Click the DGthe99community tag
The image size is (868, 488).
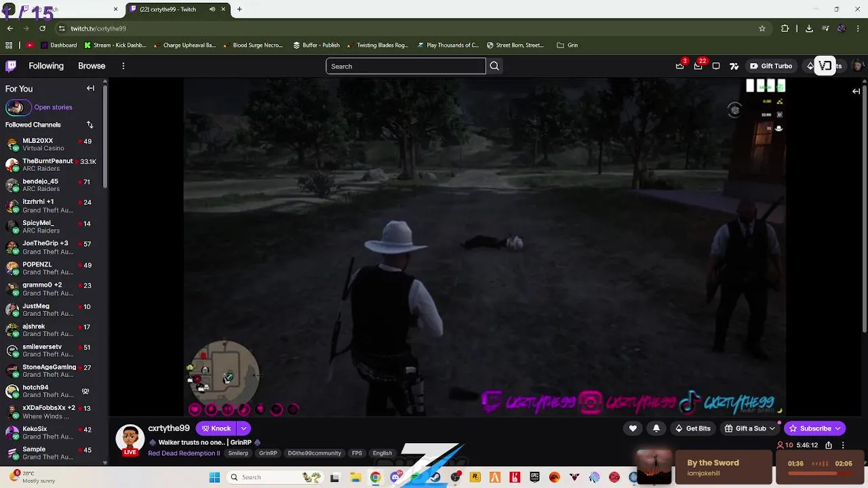(x=314, y=453)
